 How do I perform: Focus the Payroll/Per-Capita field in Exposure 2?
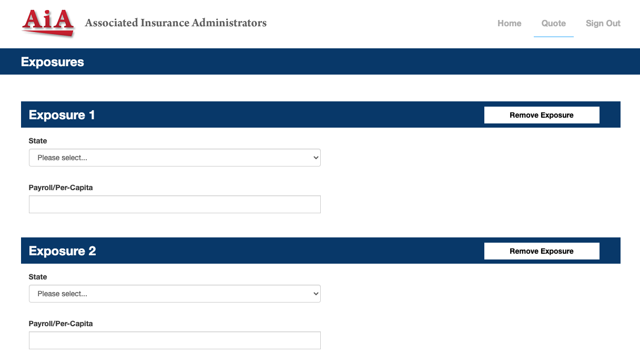click(x=175, y=340)
